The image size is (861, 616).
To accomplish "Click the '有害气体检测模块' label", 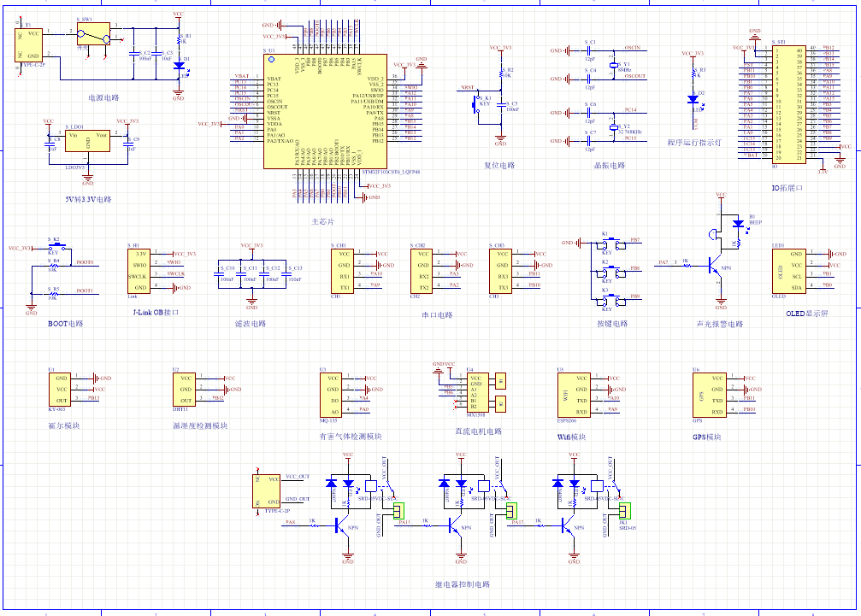I will point(351,437).
